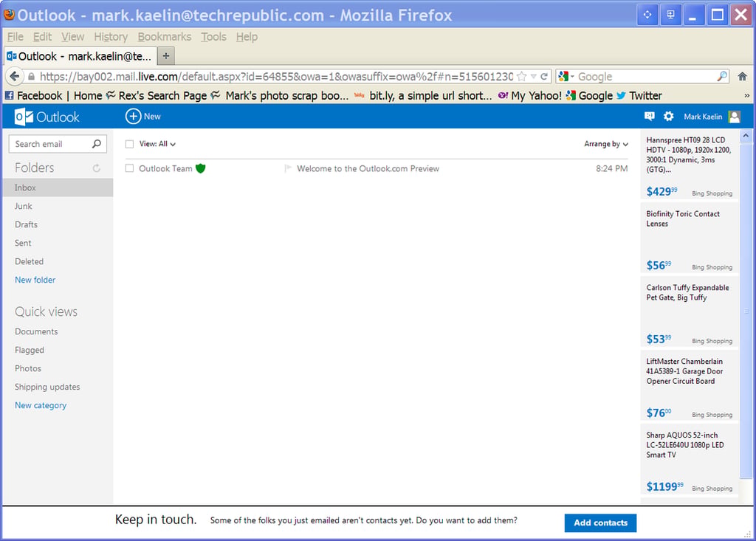The image size is (756, 541).
Task: Open the Sharp AQUOS 52-inch TV ad
Action: click(x=690, y=460)
